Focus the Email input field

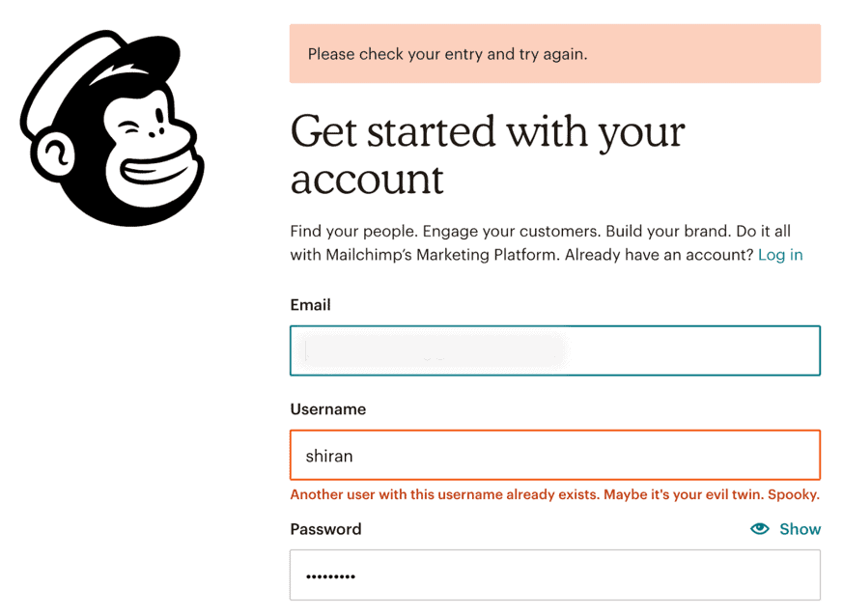tap(555, 350)
